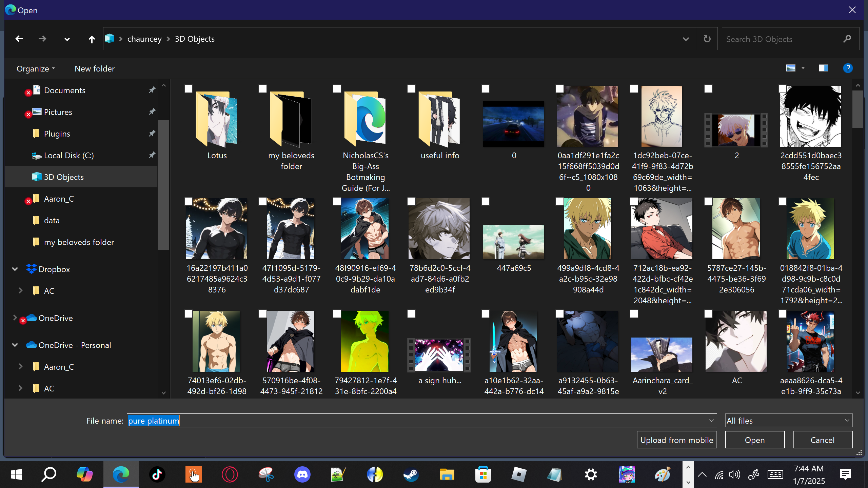Open Discord from the taskbar

(x=302, y=474)
